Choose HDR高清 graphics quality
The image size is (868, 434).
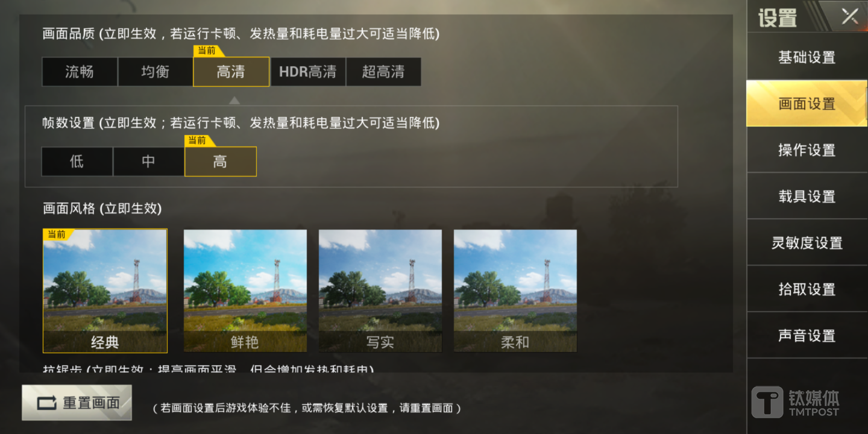pos(308,72)
